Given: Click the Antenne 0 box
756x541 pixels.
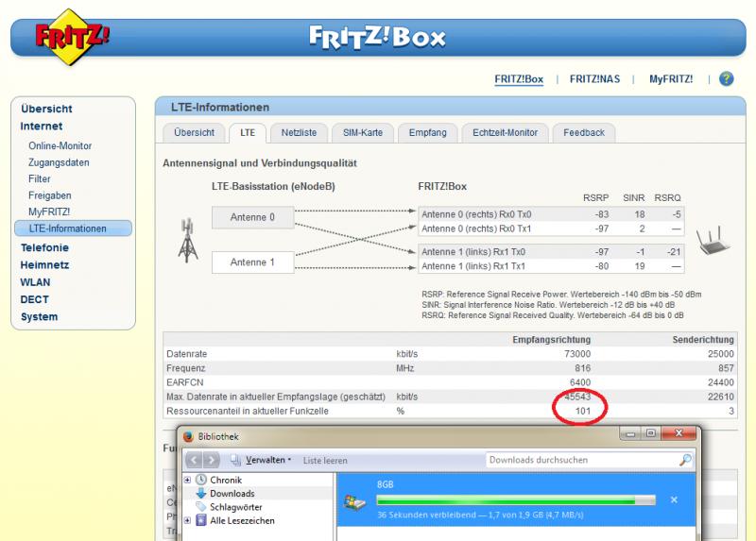Looking at the screenshot, I should pyautogui.click(x=252, y=217).
